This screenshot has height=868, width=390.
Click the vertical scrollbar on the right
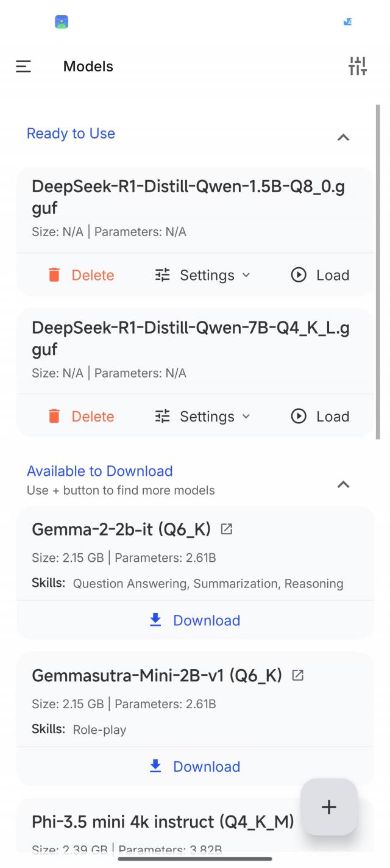click(378, 271)
